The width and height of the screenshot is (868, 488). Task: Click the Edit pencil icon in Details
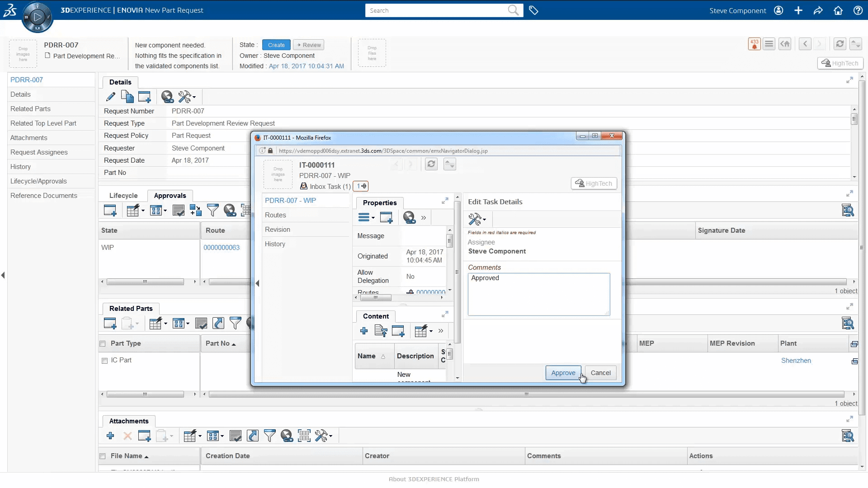[110, 97]
